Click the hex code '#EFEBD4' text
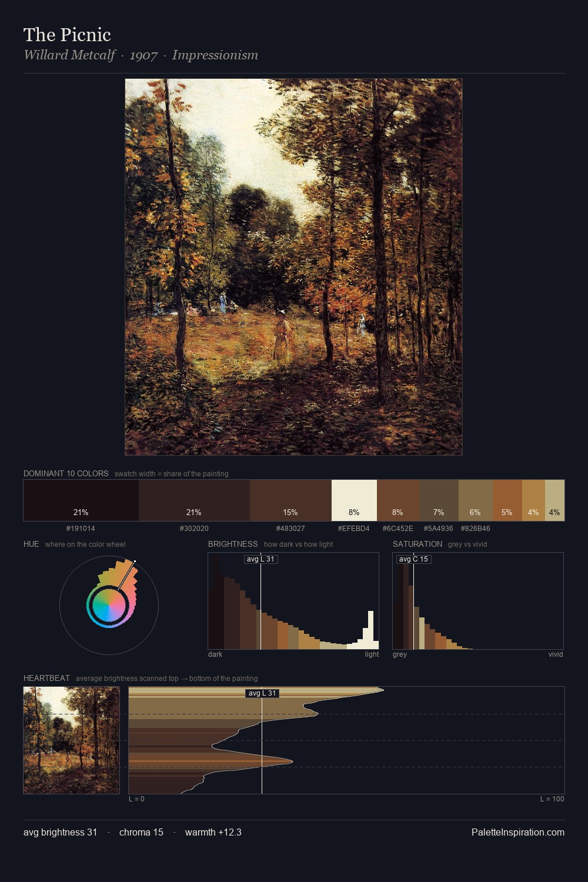Viewport: 588px width, 882px height. click(x=354, y=529)
